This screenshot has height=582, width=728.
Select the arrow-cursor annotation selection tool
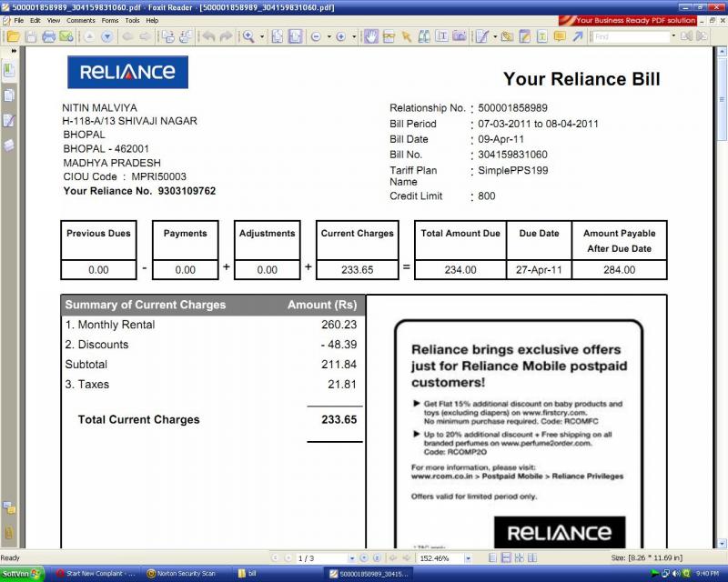(406, 36)
